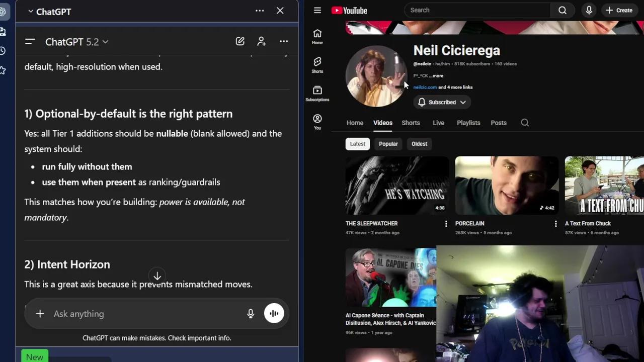
Task: Open the YouTube Create button
Action: pos(619,10)
